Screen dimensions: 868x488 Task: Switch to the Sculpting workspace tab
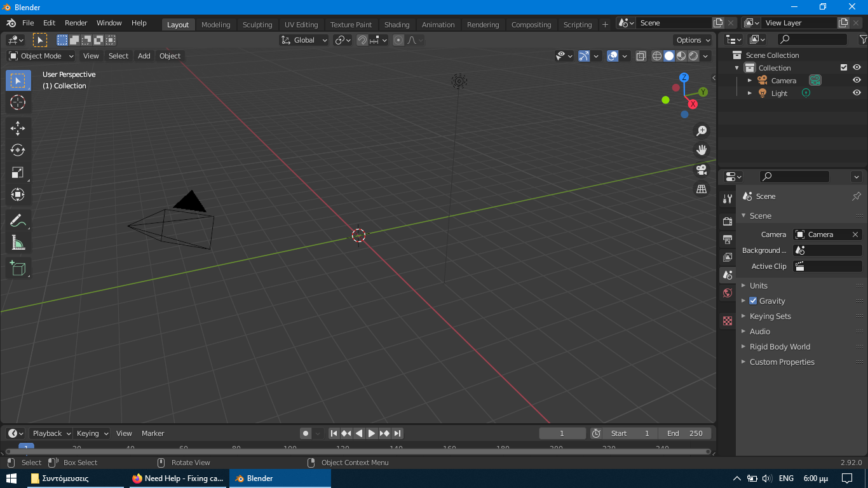pos(257,25)
